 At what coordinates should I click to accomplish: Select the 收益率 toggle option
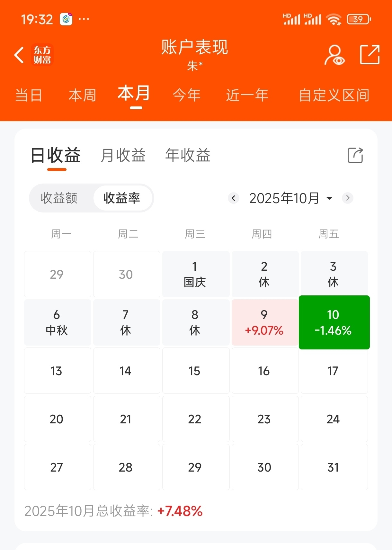coord(122,198)
